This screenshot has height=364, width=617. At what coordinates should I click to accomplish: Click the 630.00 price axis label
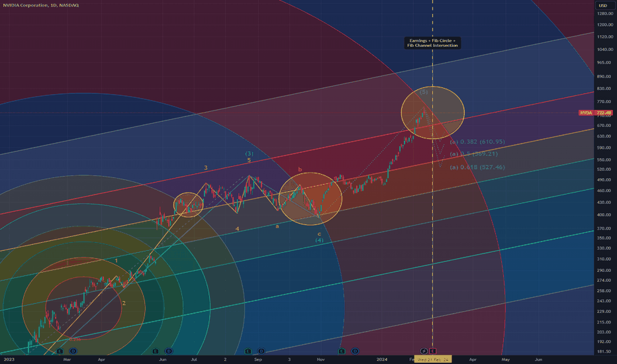click(x=604, y=136)
